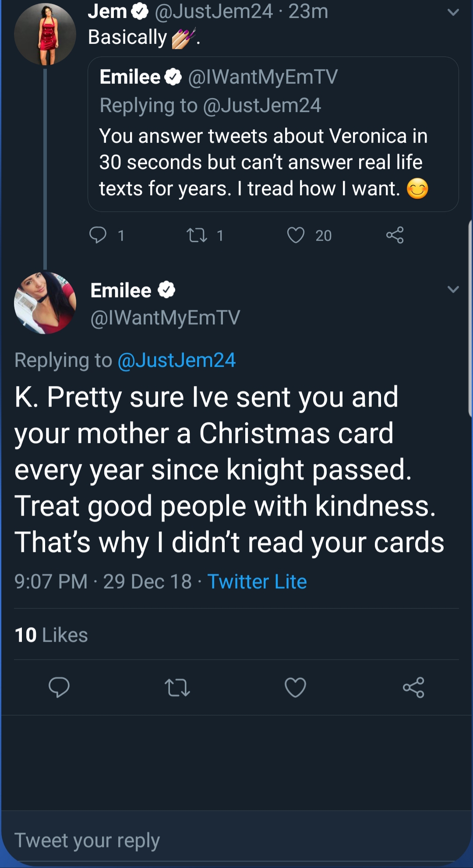This screenshot has width=473, height=868.
Task: Like Emilee's main tweet with the heart
Action: [296, 687]
